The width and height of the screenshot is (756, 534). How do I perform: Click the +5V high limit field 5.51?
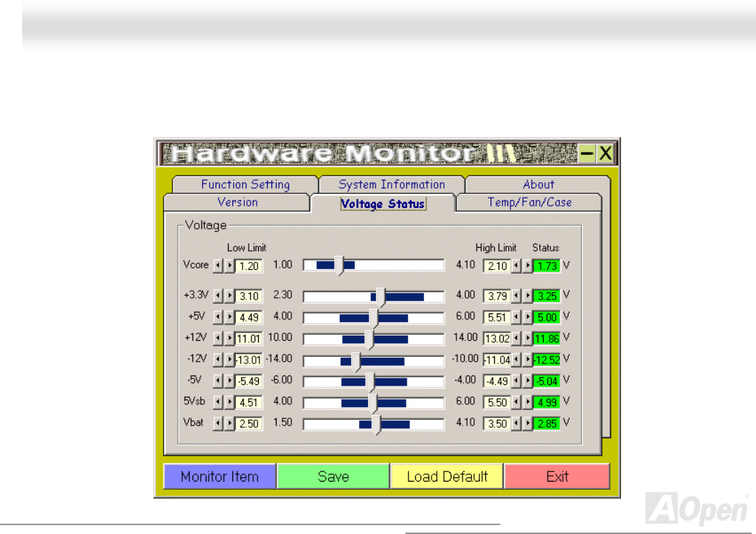point(496,318)
